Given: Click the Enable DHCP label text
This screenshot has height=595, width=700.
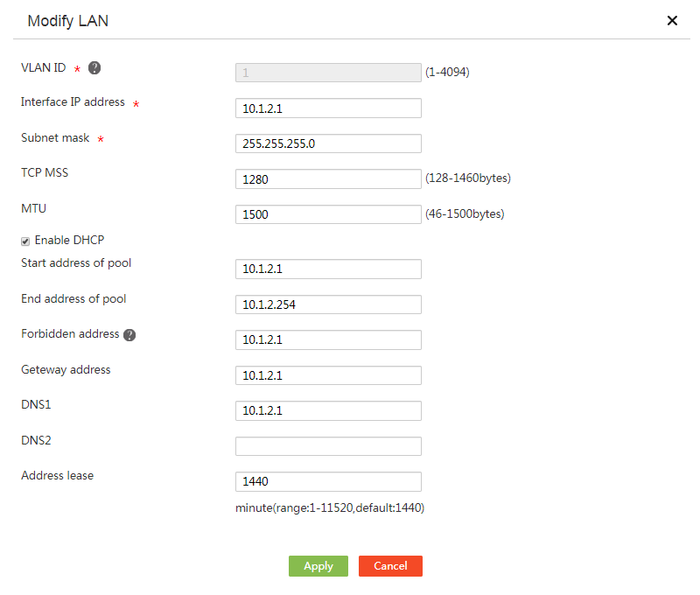Looking at the screenshot, I should tap(69, 240).
